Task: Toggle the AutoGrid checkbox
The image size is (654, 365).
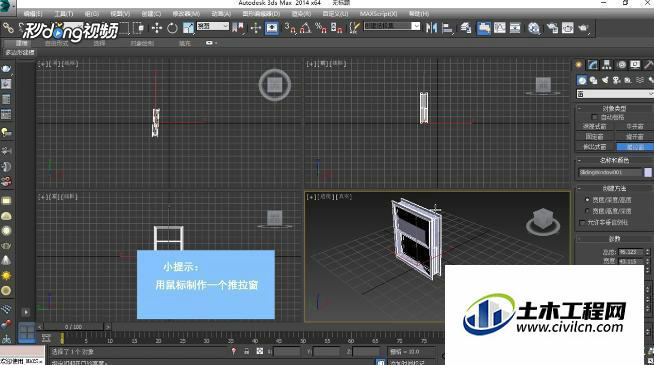Action: coord(594,117)
